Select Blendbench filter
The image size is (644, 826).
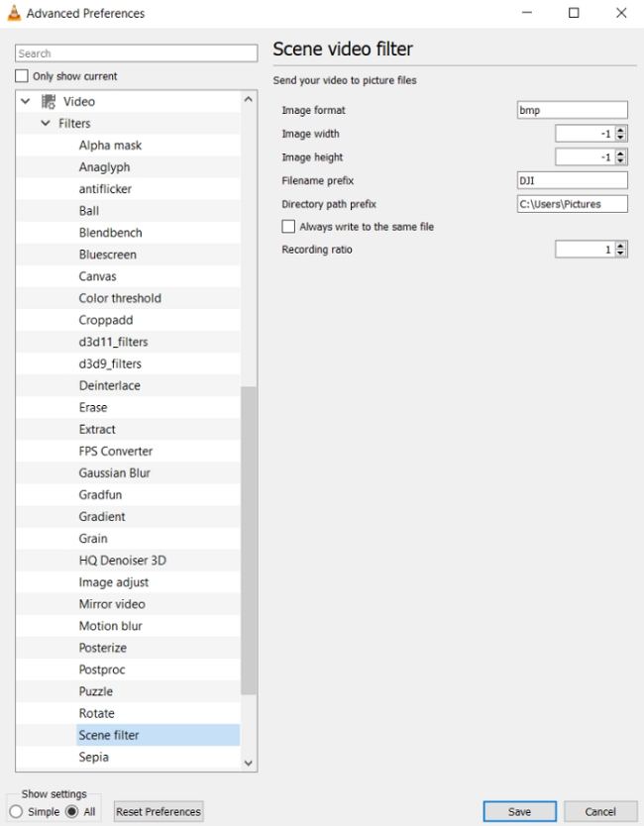pyautogui.click(x=110, y=233)
